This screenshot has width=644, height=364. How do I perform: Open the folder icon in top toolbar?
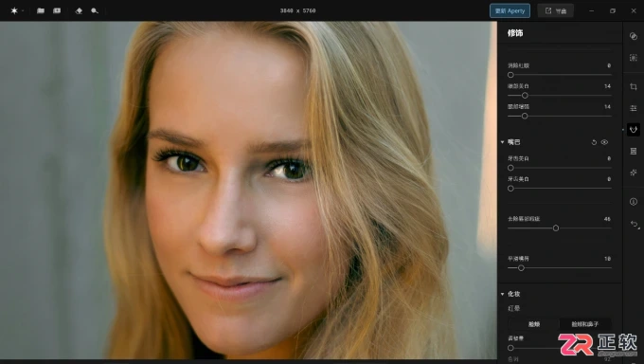pos(40,10)
